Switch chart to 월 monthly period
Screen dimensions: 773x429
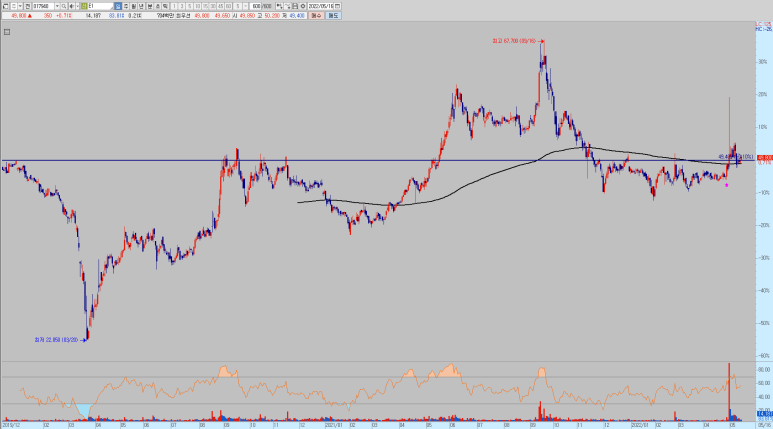[134, 6]
